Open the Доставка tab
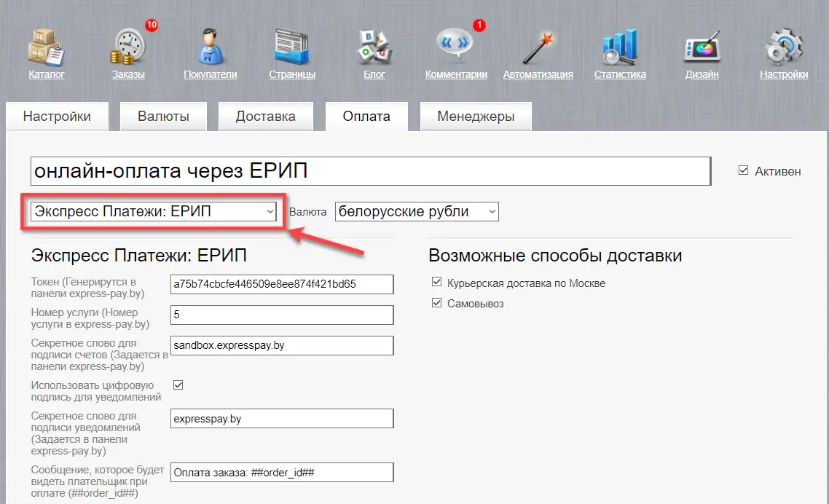The height and width of the screenshot is (504, 829). tap(265, 116)
